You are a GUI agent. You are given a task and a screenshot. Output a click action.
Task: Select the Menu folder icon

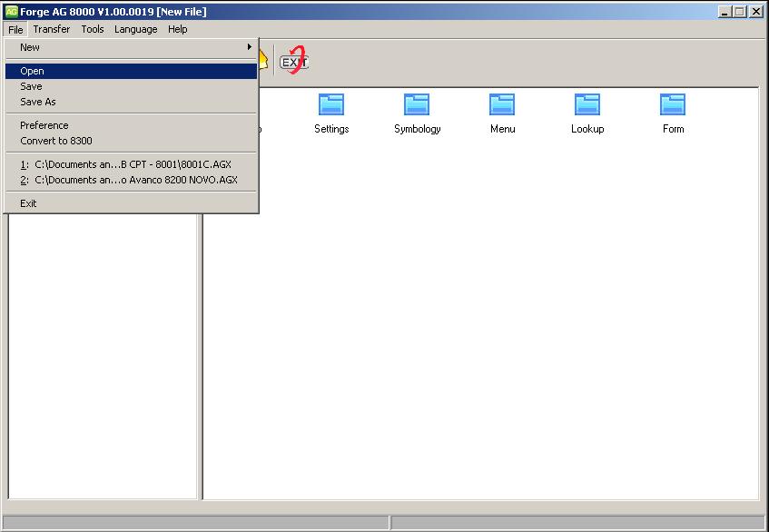pyautogui.click(x=502, y=104)
